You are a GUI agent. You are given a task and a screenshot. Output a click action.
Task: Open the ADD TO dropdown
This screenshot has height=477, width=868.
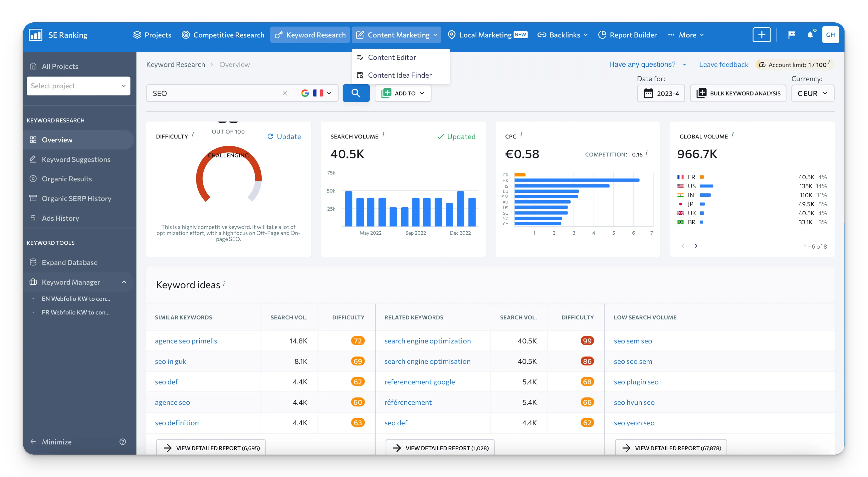pyautogui.click(x=403, y=93)
